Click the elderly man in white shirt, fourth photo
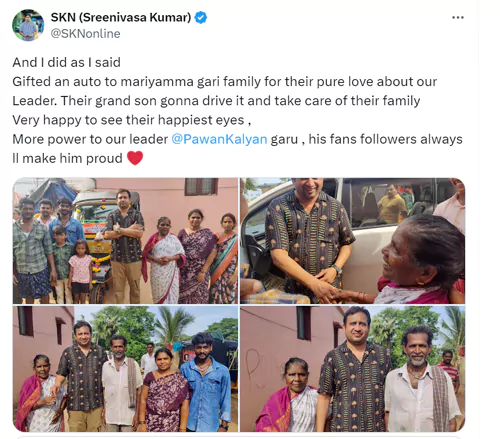500x439 pixels. pos(420,380)
